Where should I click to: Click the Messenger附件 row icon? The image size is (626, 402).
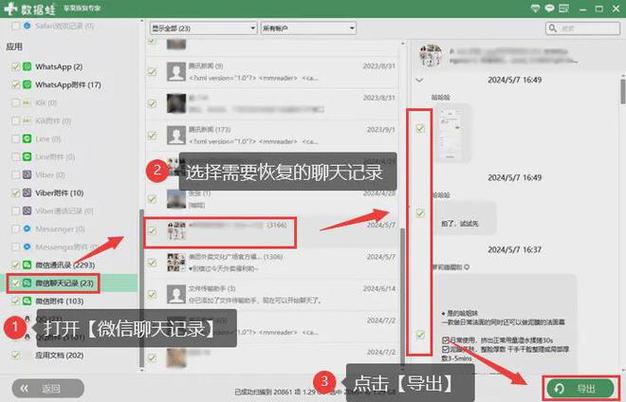(27, 247)
